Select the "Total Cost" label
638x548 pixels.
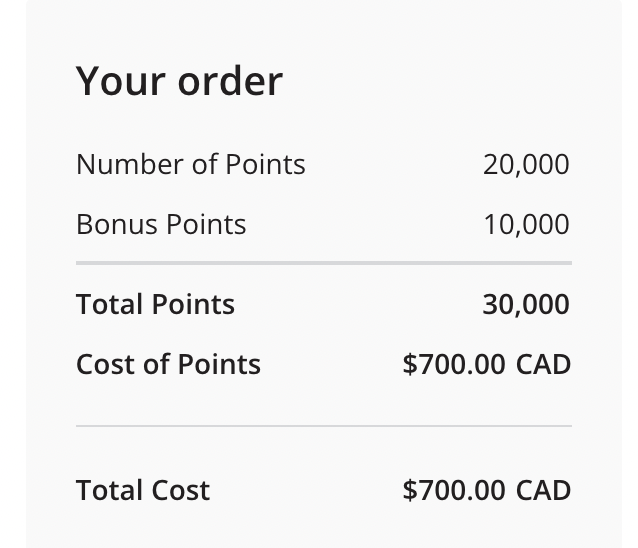[x=143, y=490]
